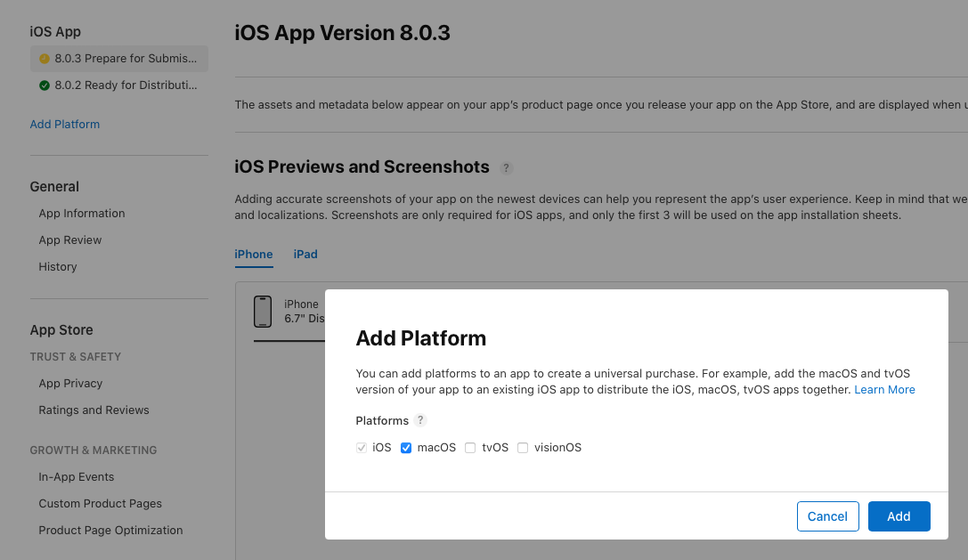Viewport: 968px width, 560px height.
Task: Click the TRUST & SAFETY section label
Action: 76,357
